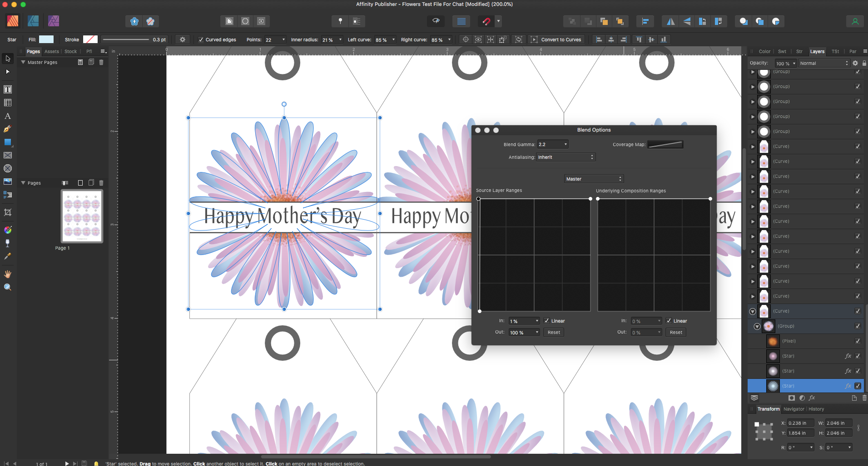Viewport: 868px width, 466px height.
Task: Open the Swt swatches tab
Action: [782, 51]
